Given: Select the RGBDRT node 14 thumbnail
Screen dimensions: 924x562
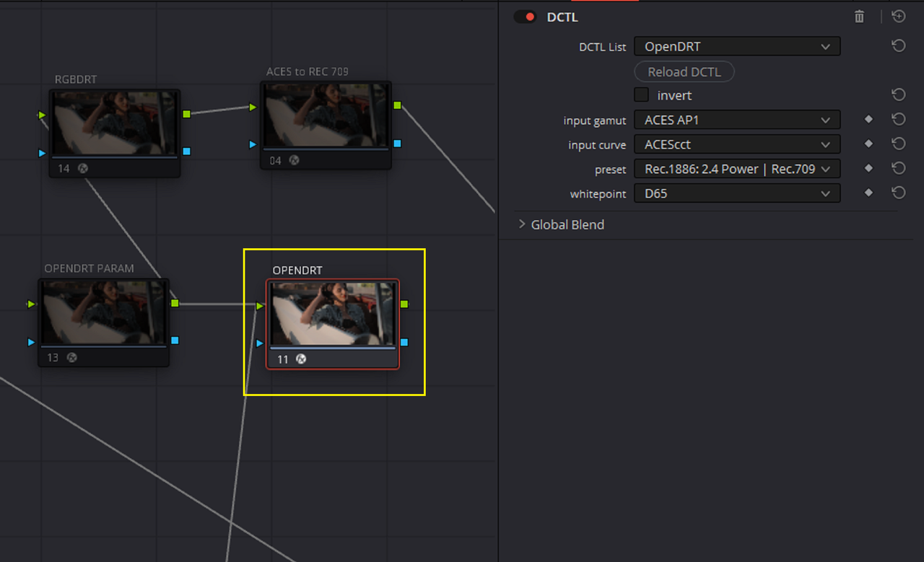Looking at the screenshot, I should pyautogui.click(x=115, y=123).
